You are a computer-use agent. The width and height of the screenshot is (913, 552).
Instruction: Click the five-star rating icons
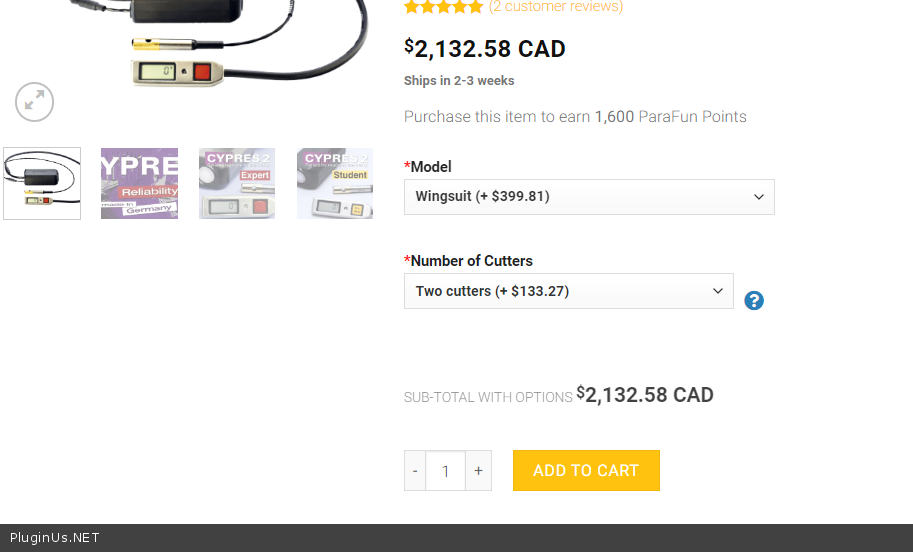444,6
